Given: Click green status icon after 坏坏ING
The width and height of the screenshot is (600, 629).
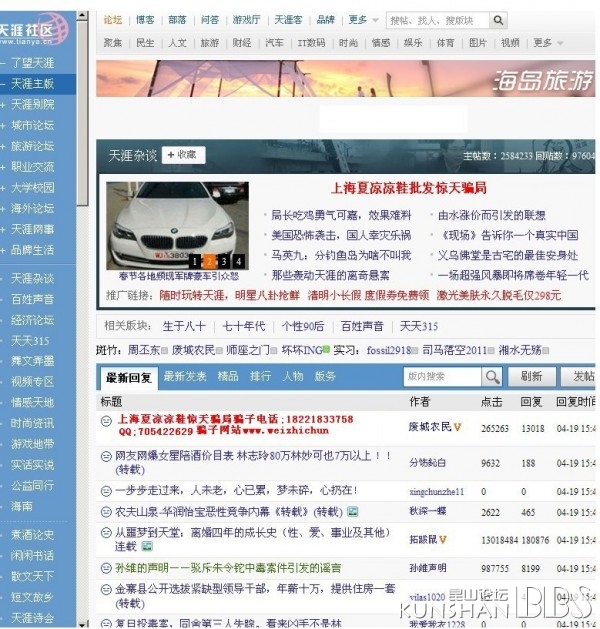Looking at the screenshot, I should [x=326, y=349].
